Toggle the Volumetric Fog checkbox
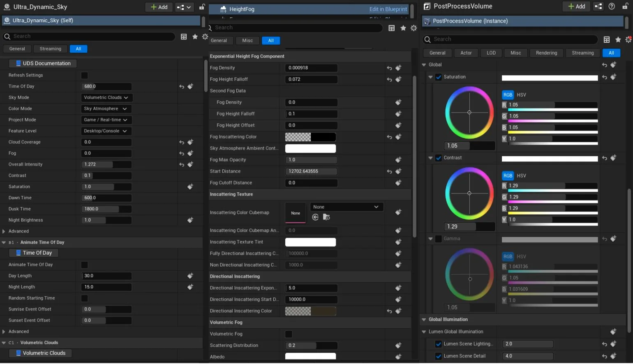This screenshot has width=633, height=364. (x=289, y=334)
